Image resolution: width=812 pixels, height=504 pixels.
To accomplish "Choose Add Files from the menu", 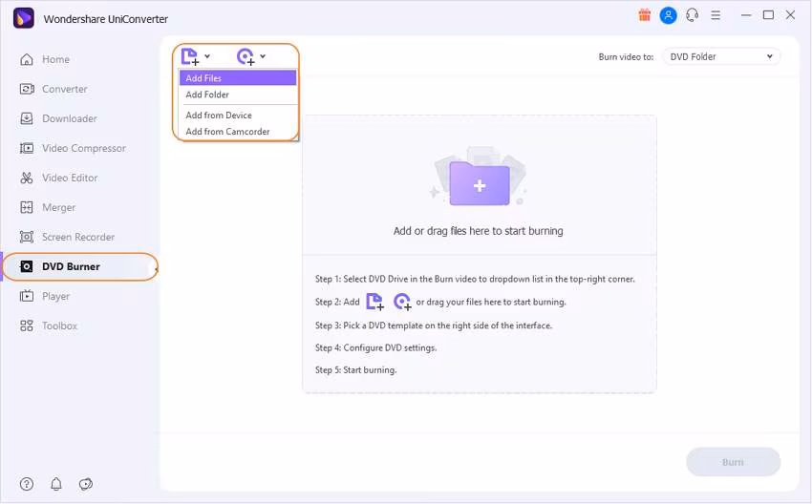I will click(238, 78).
